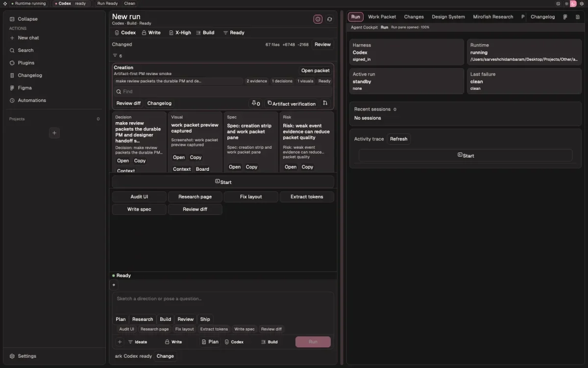This screenshot has width=588, height=368.
Task: Open the Mirofish Research tab
Action: 493,17
